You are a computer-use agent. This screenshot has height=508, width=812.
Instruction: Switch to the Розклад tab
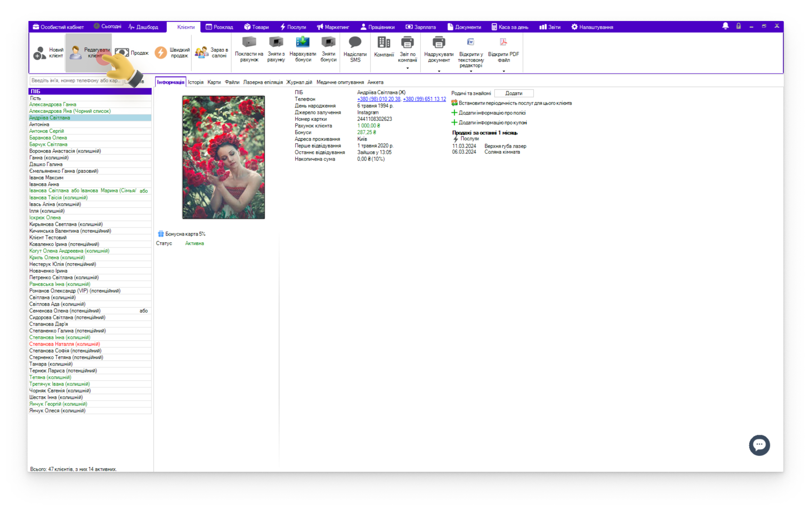coord(219,27)
